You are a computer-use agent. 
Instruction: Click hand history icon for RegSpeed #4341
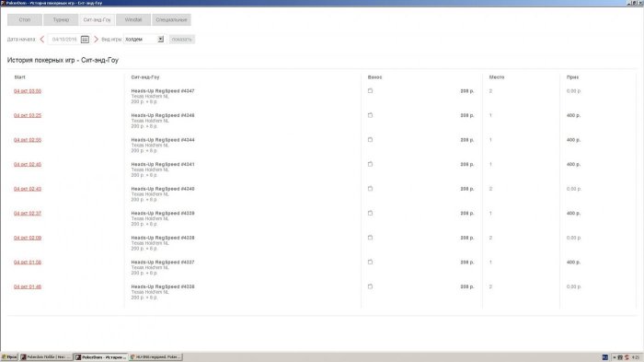point(370,164)
